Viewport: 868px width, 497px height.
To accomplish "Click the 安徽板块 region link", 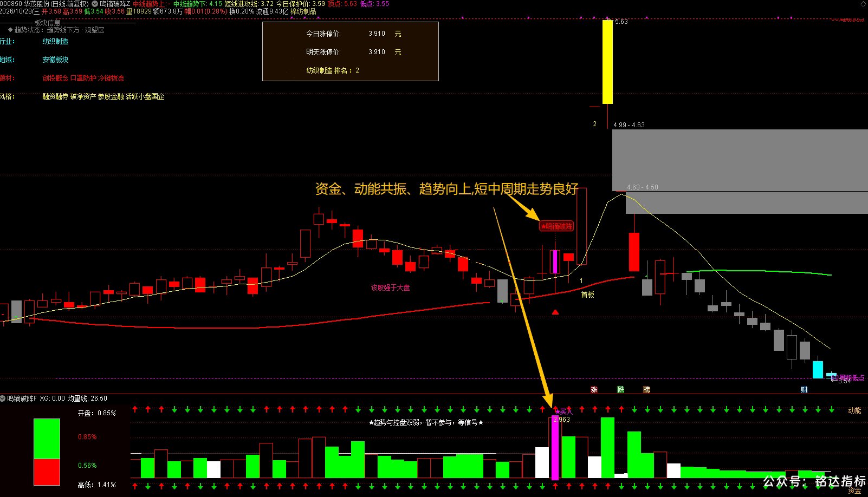I will 55,60.
